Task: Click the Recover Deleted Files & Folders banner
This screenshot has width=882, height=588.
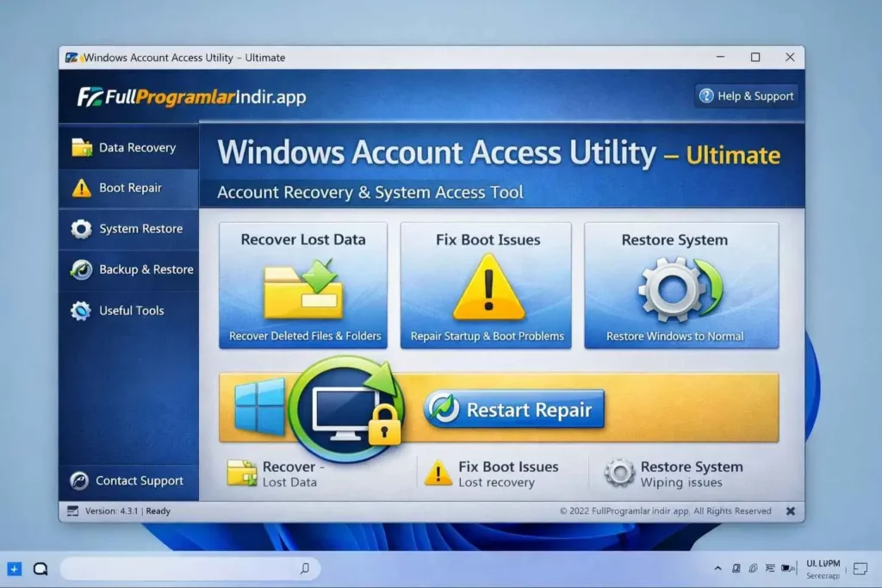Action: 302,336
